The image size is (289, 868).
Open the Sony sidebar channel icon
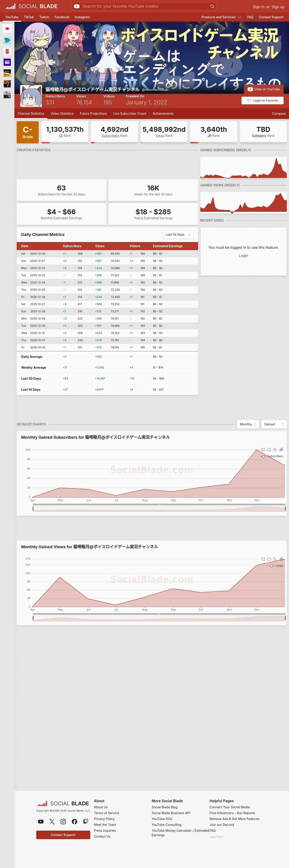coord(7,73)
